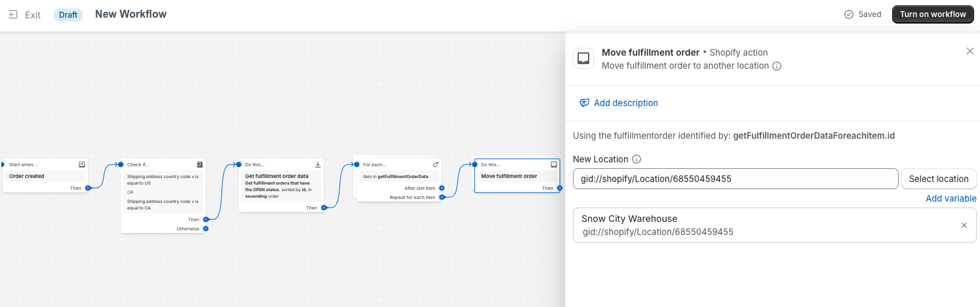Click the 'Select location' button
Screen dimensions: 980x307
(939, 179)
